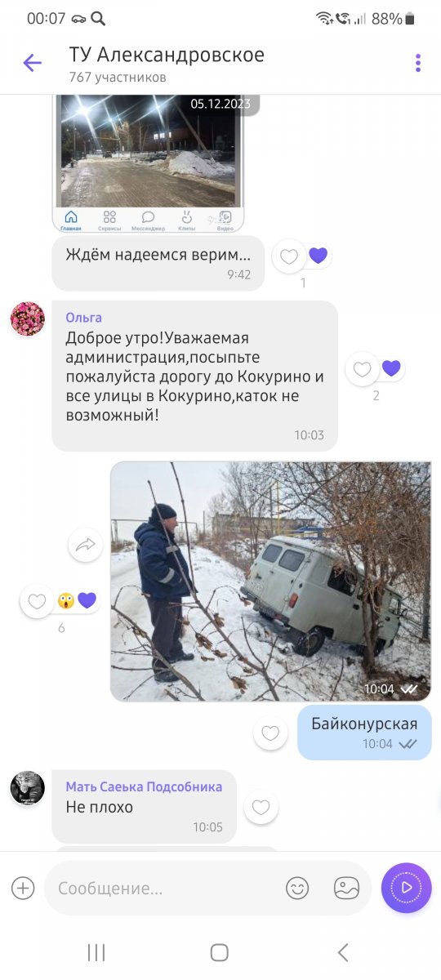Open the three-dot chat options menu
The image size is (441, 980).
pyautogui.click(x=417, y=63)
